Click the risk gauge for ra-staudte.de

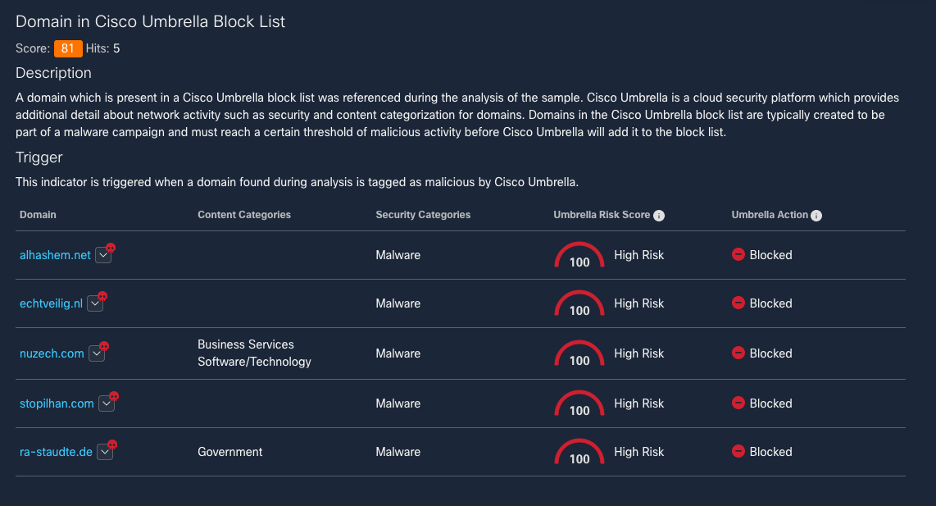(x=579, y=454)
